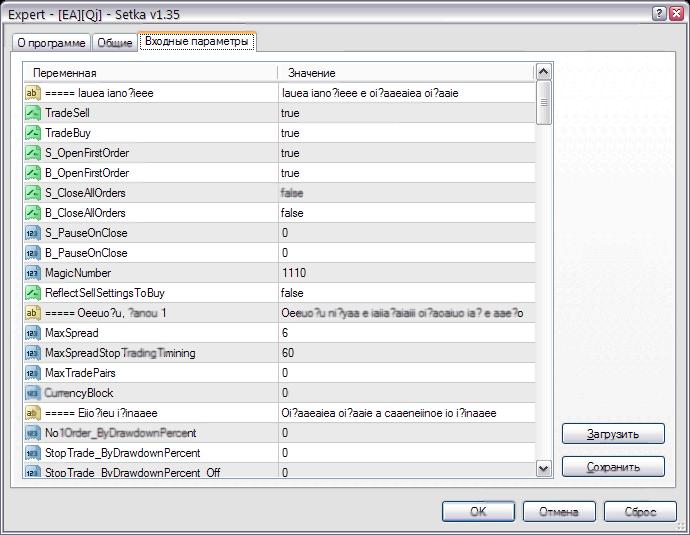Select the S_CloseAllOrders value false
Image resolution: width=690 pixels, height=535 pixels.
coord(292,193)
